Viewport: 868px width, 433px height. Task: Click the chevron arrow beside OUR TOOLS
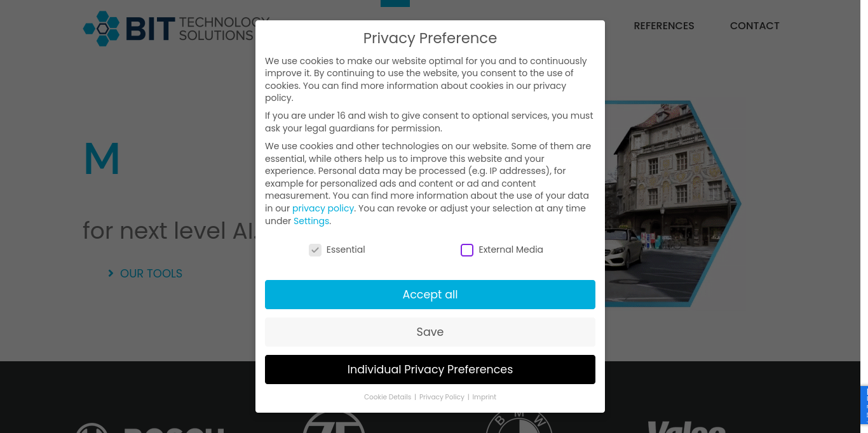[111, 274]
